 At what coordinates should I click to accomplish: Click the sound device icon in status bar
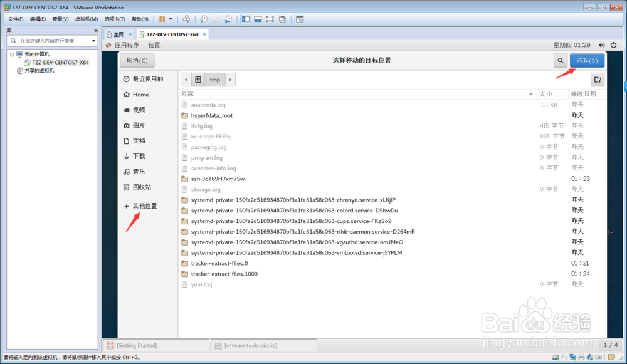[589, 357]
